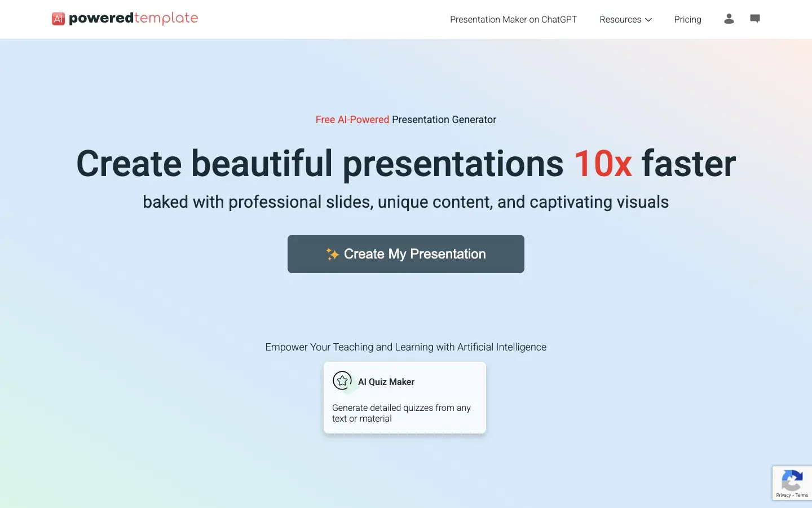Screen dimensions: 812x508
Task: Open the user account icon
Action: [x=729, y=19]
